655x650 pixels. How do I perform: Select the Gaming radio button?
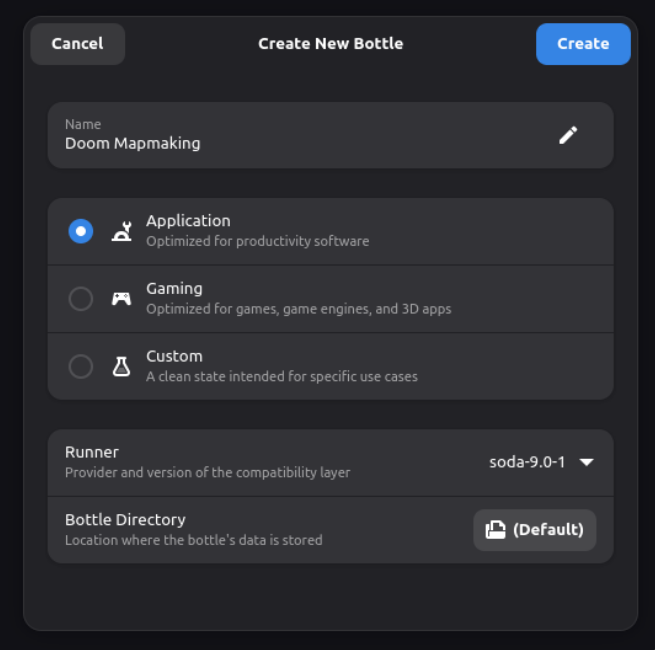[x=81, y=299]
